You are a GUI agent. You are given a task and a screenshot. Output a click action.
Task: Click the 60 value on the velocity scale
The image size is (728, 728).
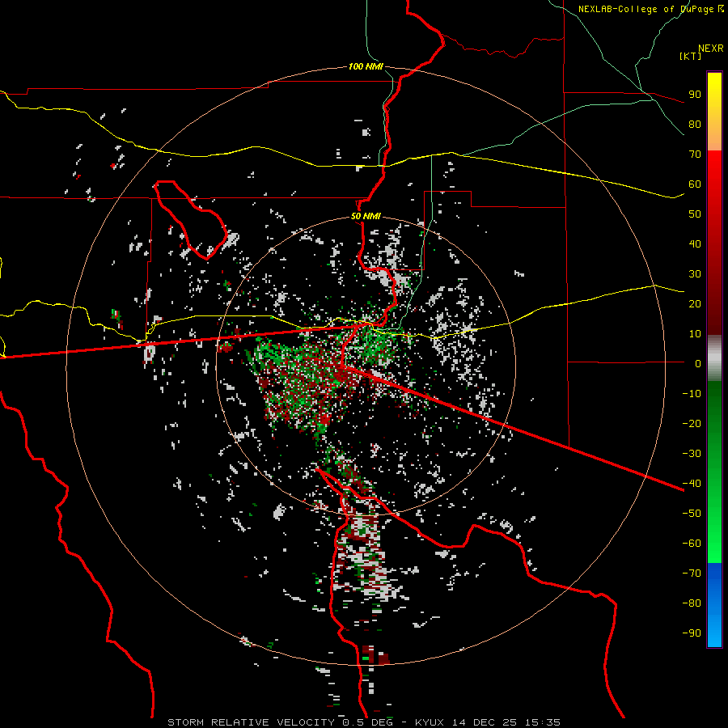click(695, 184)
